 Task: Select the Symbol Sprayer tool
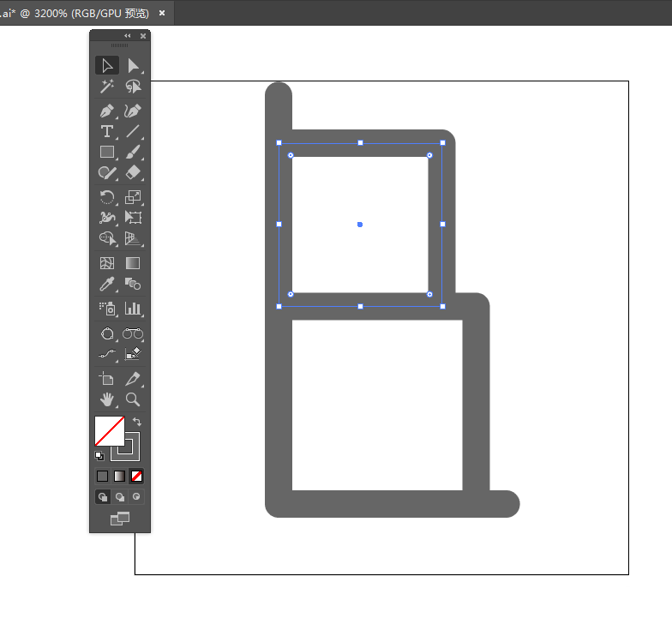[x=107, y=309]
